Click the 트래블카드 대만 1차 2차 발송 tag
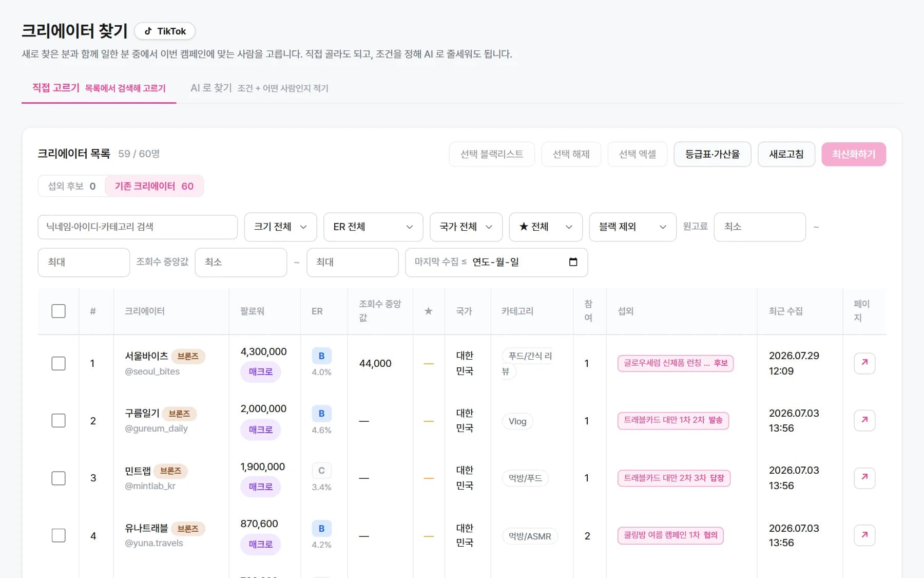 pos(673,420)
